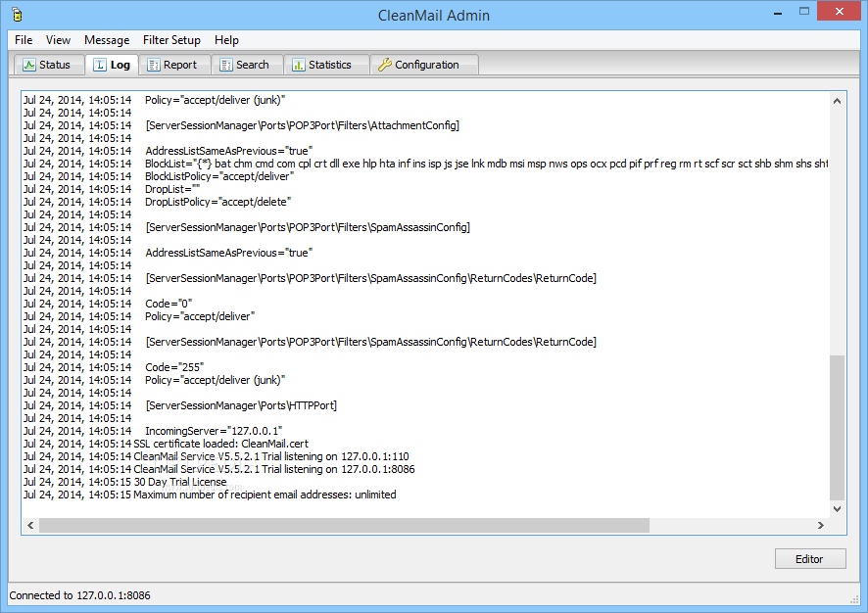Click the log's scroll right arrow

(821, 526)
